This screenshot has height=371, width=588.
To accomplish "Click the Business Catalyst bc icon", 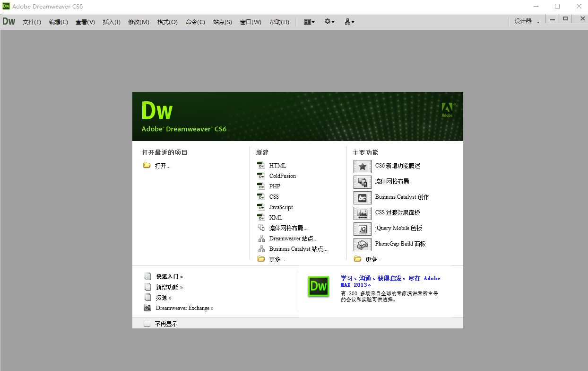I will pyautogui.click(x=363, y=198).
